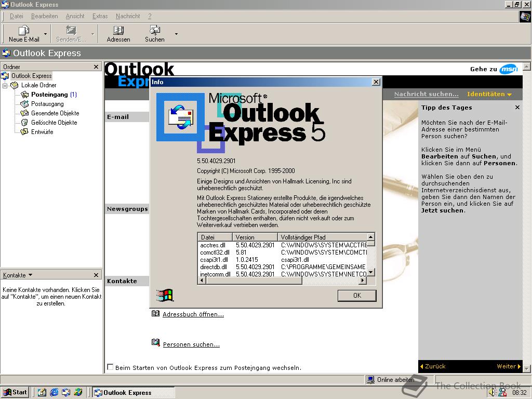Image resolution: width=532 pixels, height=399 pixels.
Task: Open the Suchen dropdown arrow
Action: click(176, 34)
